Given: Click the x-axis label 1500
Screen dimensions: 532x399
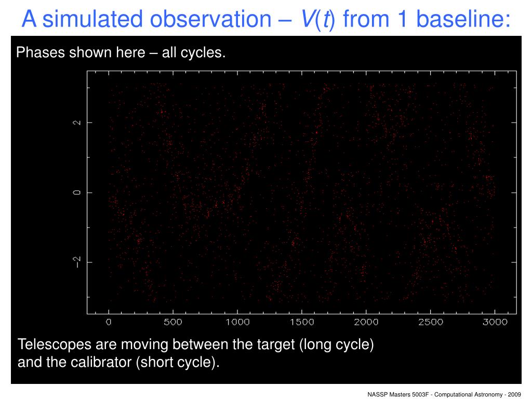Looking at the screenshot, I should point(302,322).
